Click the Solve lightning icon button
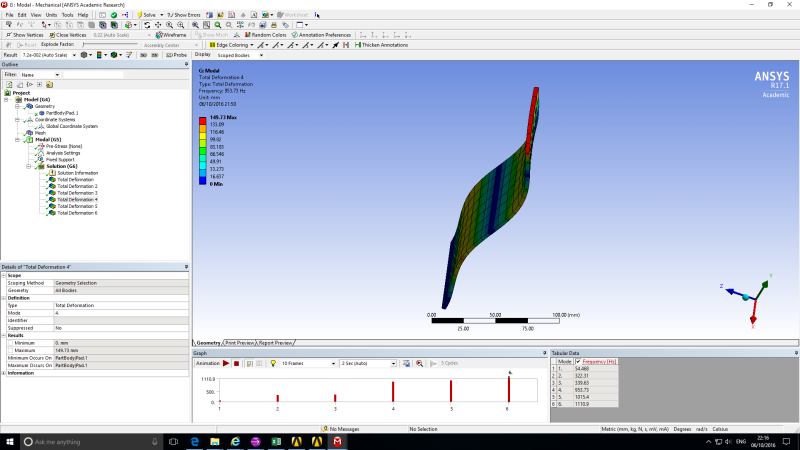Viewport: 800px width, 450px height. [x=147, y=15]
